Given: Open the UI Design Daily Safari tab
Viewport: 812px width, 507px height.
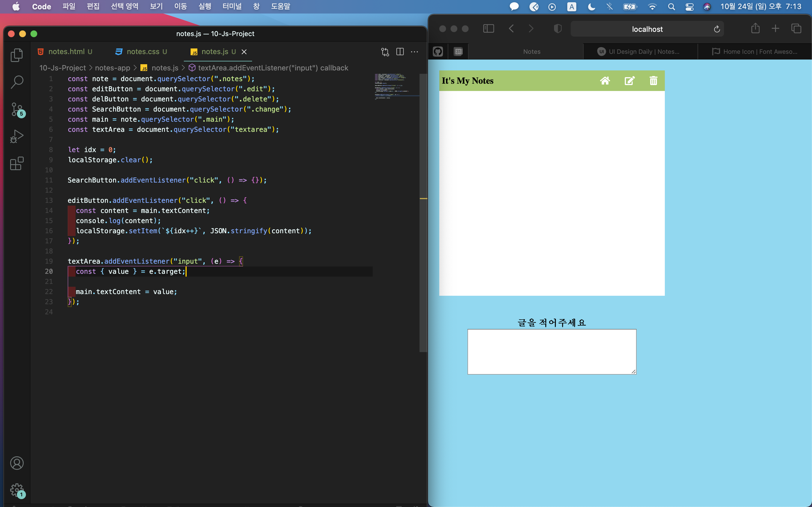Looking at the screenshot, I should 639,52.
